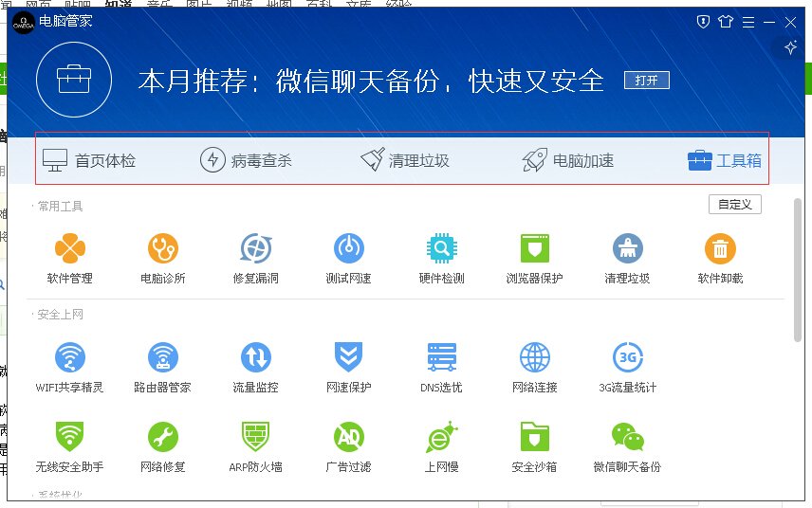The height and width of the screenshot is (508, 812).
Task: Click the OMEGA logo avatar in title bar
Action: tap(24, 23)
